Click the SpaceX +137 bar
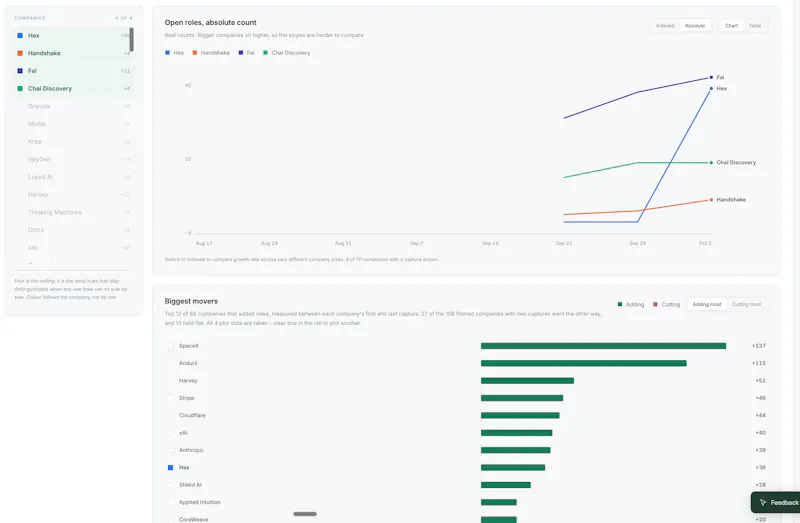 603,346
